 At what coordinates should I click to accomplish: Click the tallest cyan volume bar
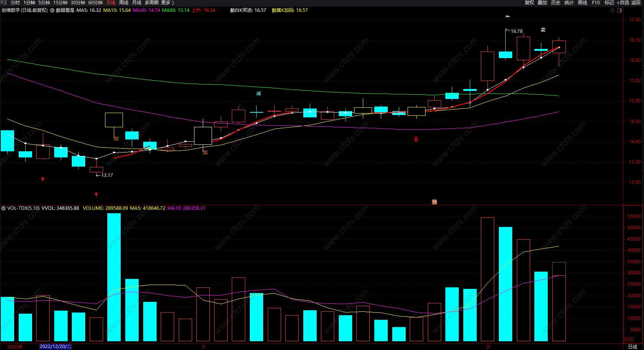114,277
